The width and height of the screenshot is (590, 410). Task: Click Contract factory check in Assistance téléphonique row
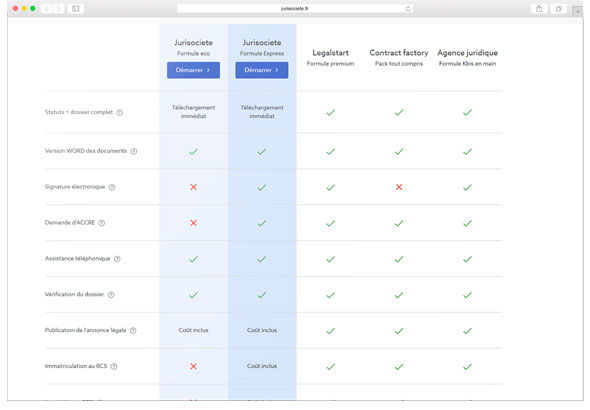(x=399, y=259)
